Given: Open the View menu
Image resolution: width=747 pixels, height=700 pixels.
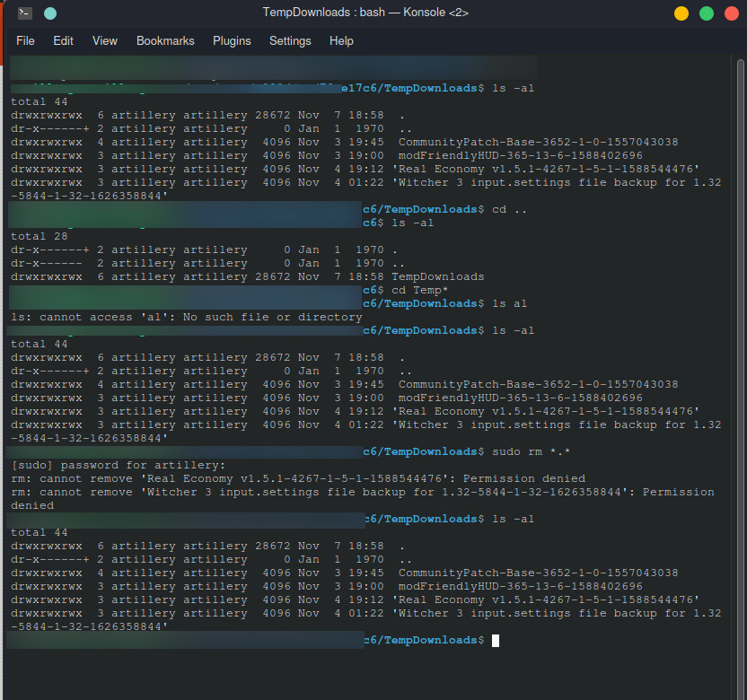Looking at the screenshot, I should pos(104,40).
